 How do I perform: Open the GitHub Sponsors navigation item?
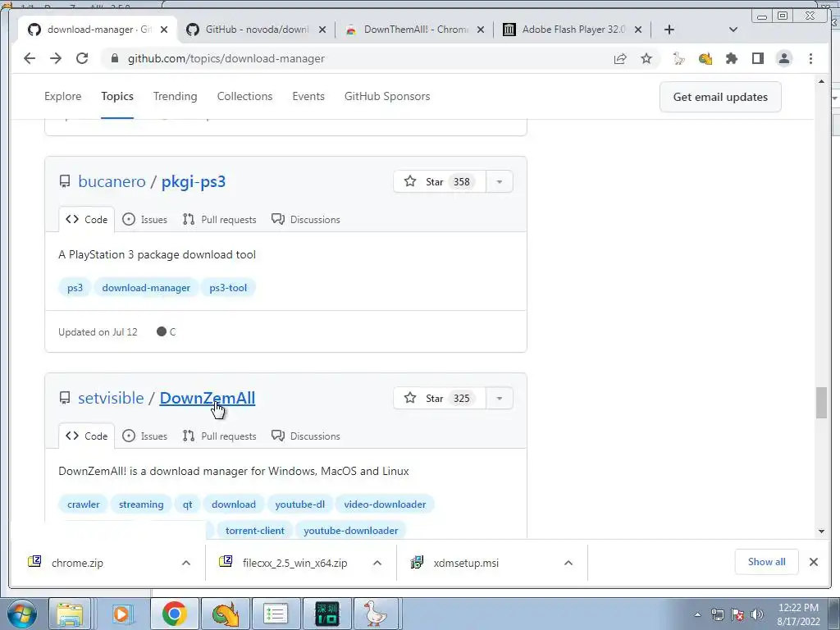[x=387, y=97]
